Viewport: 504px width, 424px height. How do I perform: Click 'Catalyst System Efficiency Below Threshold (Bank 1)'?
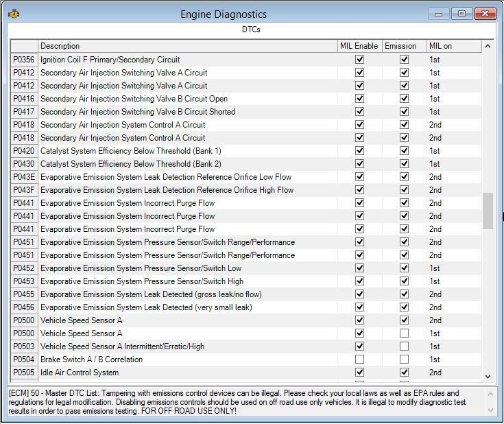(131, 151)
